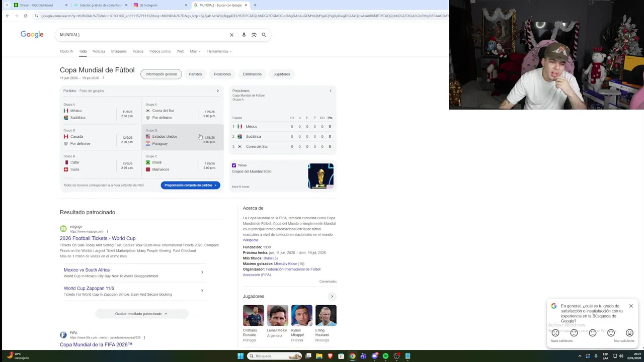Click the Estados Unidos vs Paraguay match
This screenshot has height=362, width=644.
pyautogui.click(x=183, y=137)
